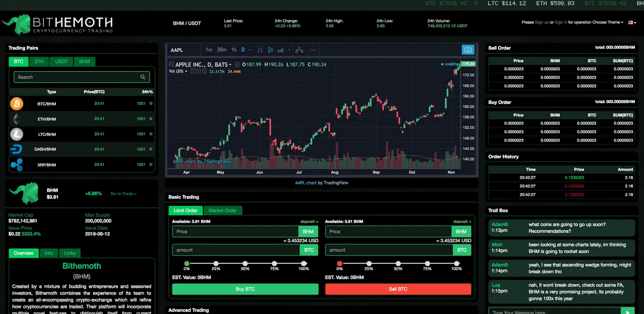Select the candlestick chart style icon
Viewport: 644px width, 314px height.
tap(270, 50)
